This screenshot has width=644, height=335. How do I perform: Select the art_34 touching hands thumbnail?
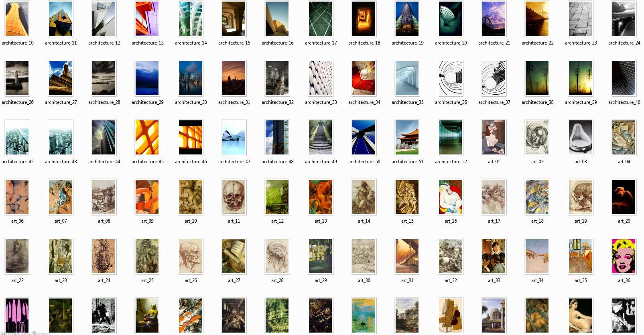click(x=537, y=256)
